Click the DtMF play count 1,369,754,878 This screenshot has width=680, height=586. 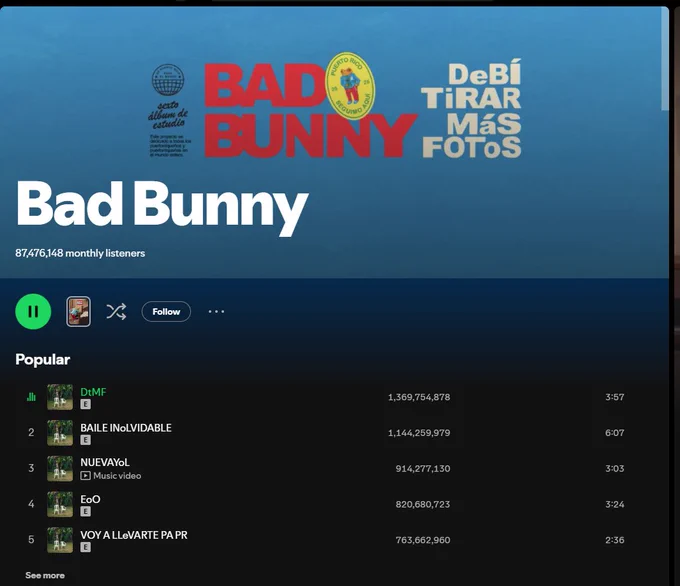419,397
